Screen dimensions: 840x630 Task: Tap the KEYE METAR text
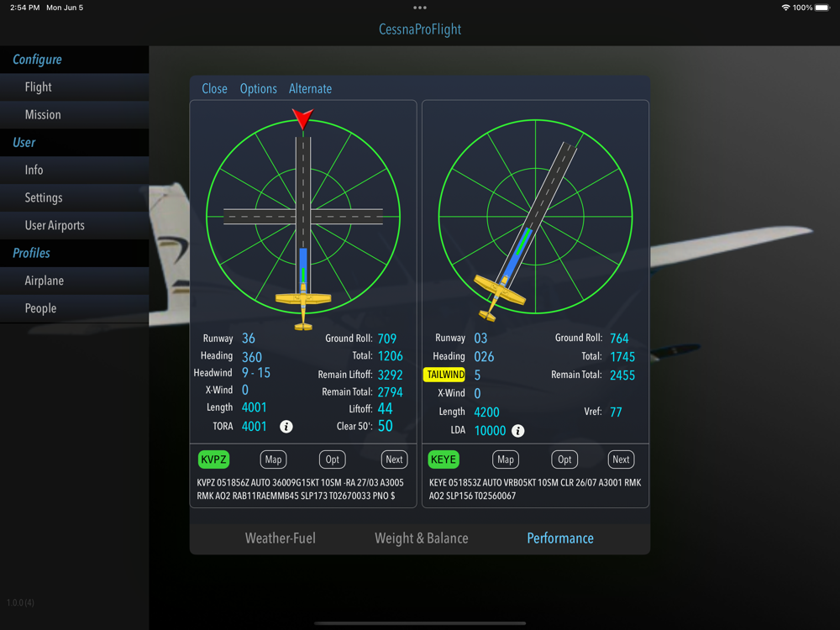(534, 489)
